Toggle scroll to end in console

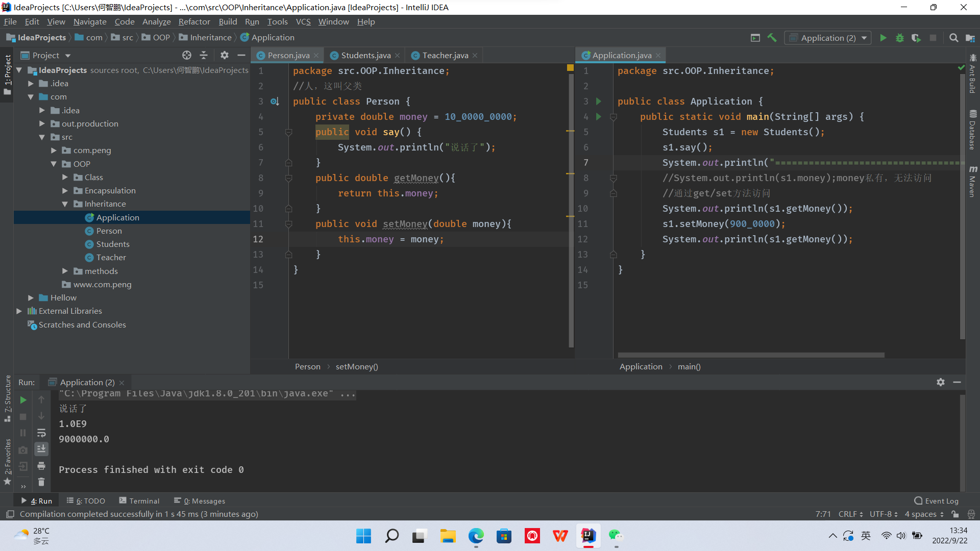(41, 449)
